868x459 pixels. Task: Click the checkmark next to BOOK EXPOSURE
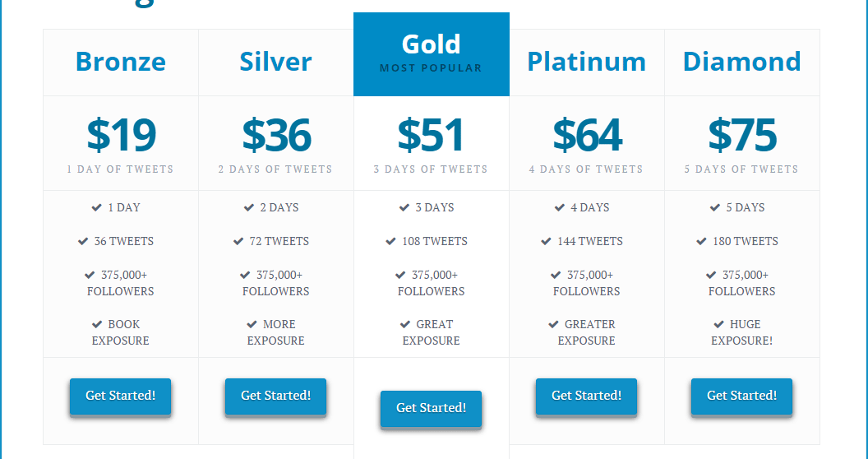coord(97,324)
